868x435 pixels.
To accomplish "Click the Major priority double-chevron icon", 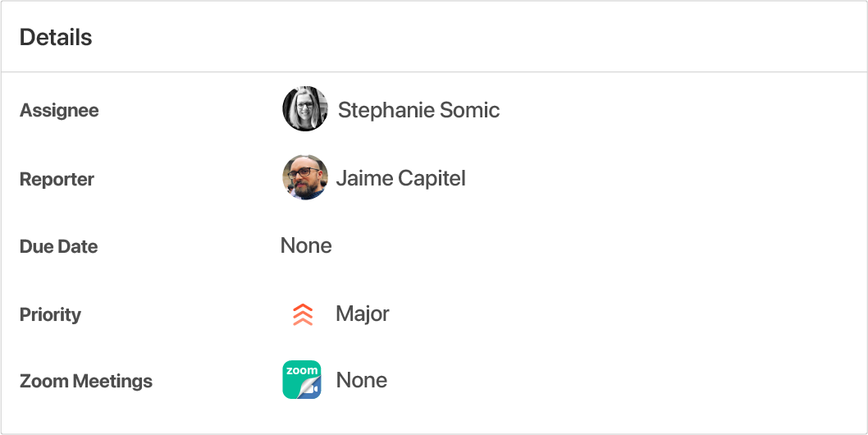I will pos(303,314).
